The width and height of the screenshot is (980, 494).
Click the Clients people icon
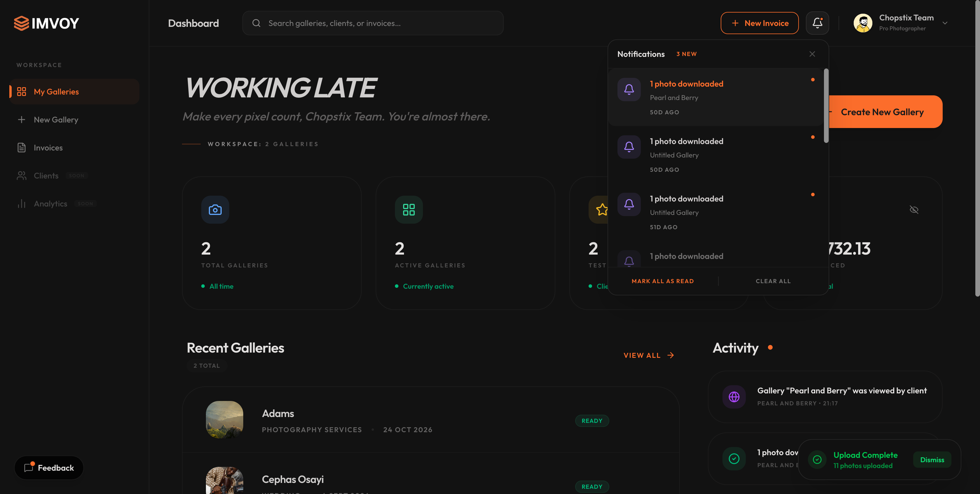[x=22, y=176]
